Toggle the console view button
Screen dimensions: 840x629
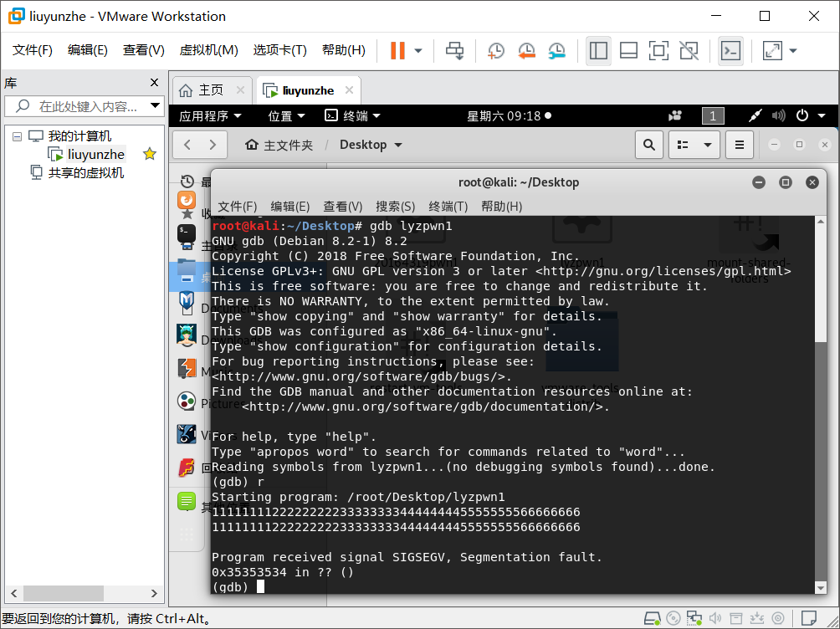pyautogui.click(x=730, y=51)
